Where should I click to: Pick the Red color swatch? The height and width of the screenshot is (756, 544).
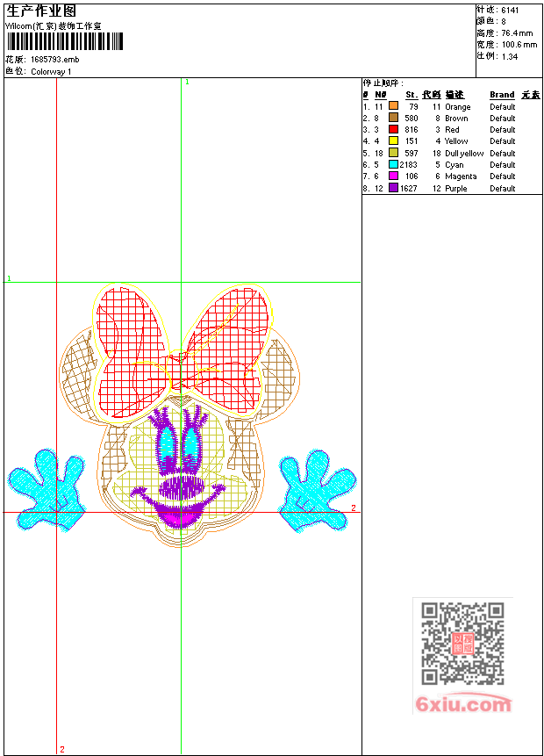pyautogui.click(x=393, y=129)
